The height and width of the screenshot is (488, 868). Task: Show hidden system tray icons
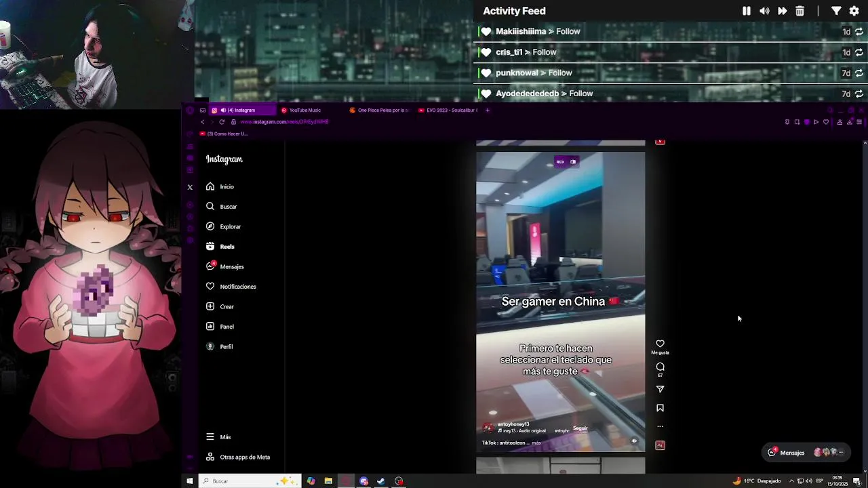click(791, 481)
